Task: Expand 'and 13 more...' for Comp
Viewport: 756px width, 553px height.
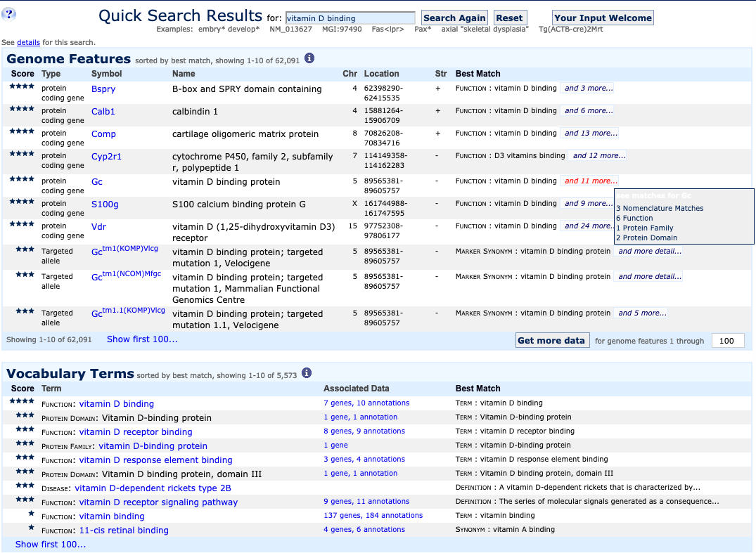Action: click(x=591, y=134)
